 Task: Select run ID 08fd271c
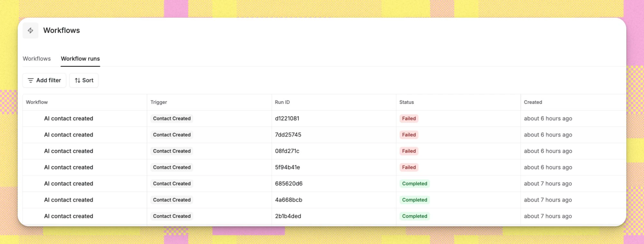click(287, 151)
